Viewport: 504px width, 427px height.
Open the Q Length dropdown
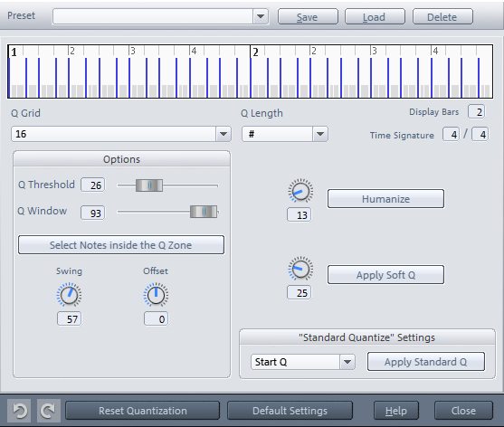click(320, 134)
